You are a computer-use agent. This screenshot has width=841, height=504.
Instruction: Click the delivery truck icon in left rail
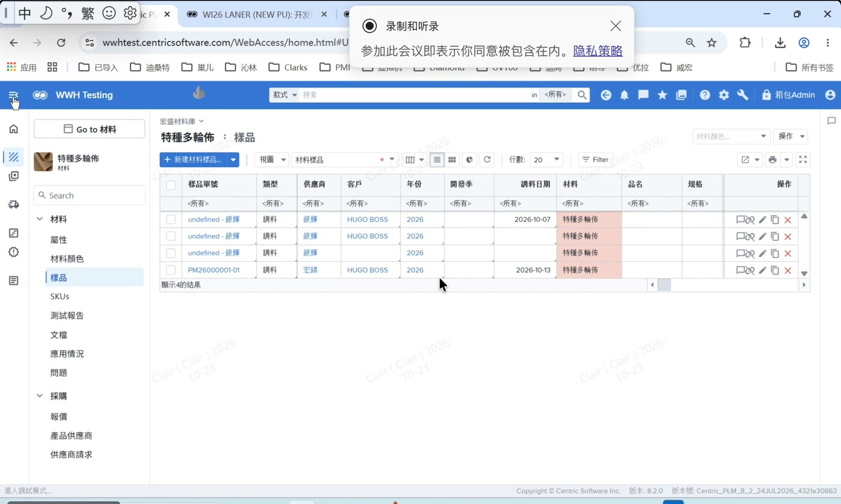point(13,204)
